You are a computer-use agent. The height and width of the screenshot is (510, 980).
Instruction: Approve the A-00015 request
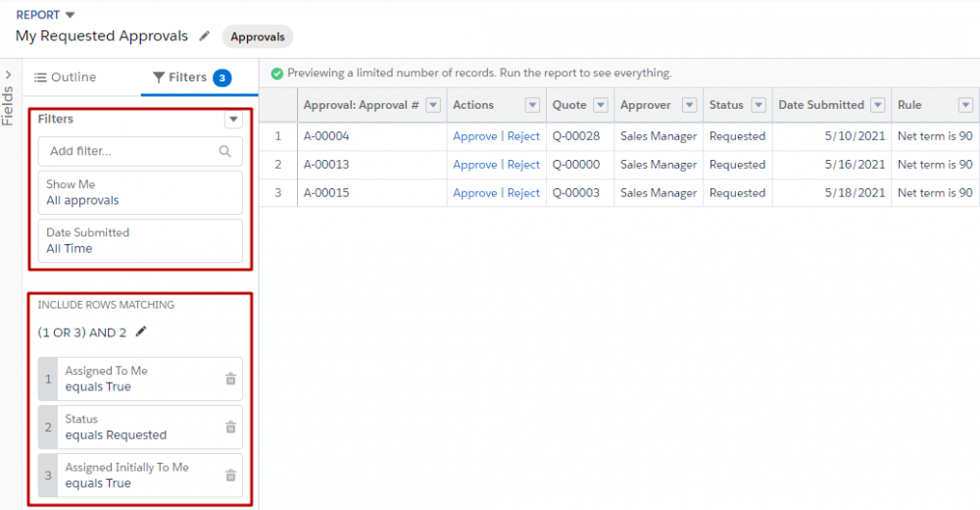coord(475,193)
